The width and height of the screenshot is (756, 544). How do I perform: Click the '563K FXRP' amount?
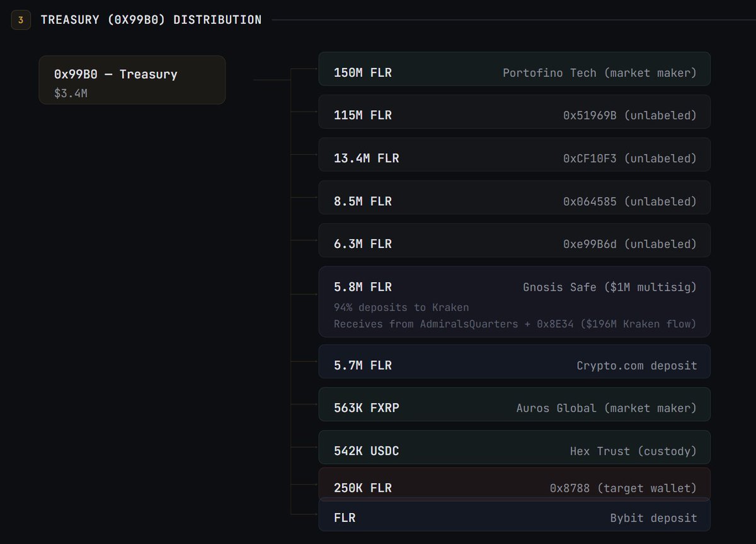point(367,409)
